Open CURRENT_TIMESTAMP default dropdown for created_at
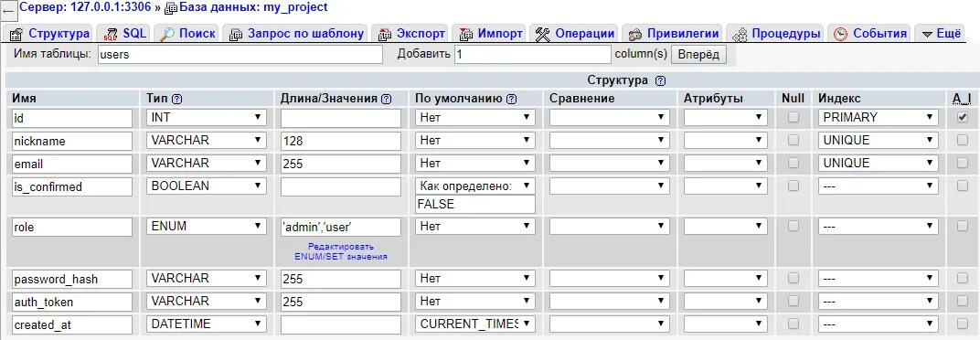This screenshot has height=340, width=980. coord(475,324)
